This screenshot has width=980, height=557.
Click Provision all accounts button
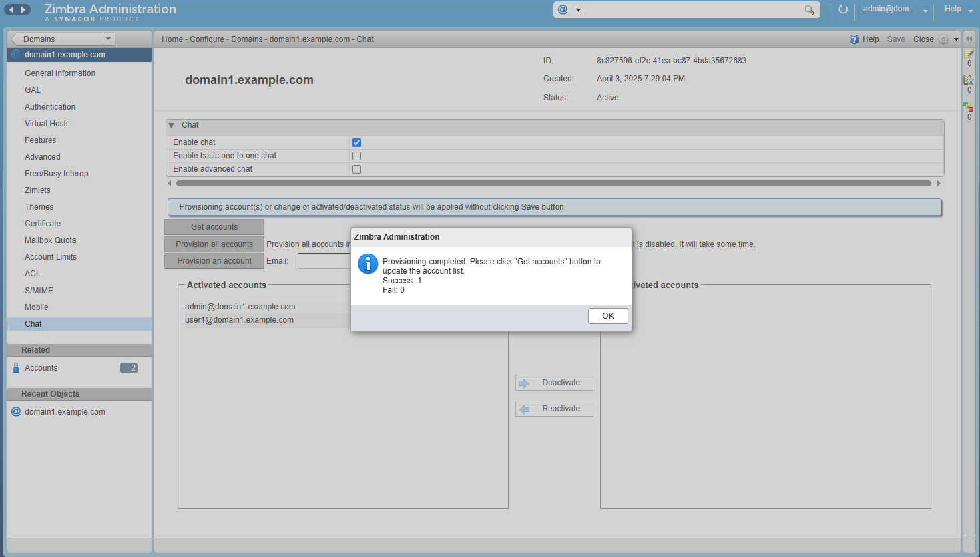coord(214,244)
